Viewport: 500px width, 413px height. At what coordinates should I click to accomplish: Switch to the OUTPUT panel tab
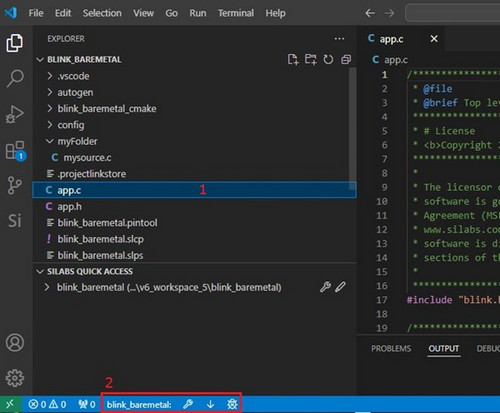tap(444, 349)
